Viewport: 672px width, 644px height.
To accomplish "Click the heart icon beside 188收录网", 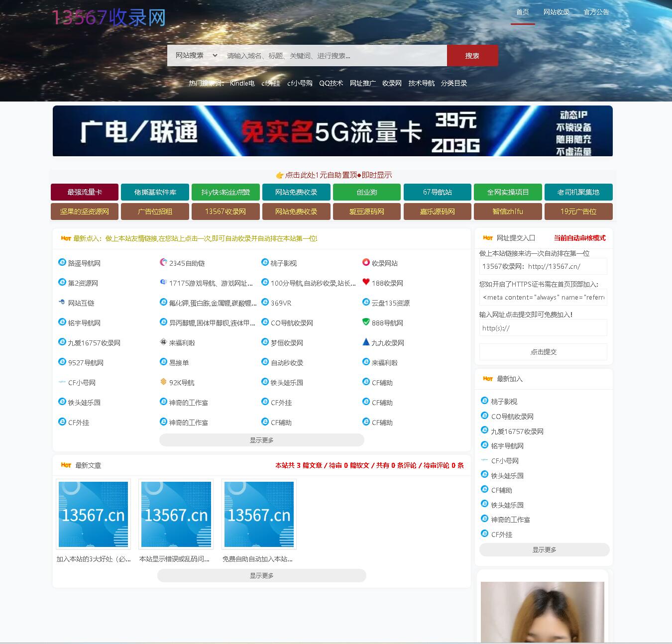I will pos(366,282).
